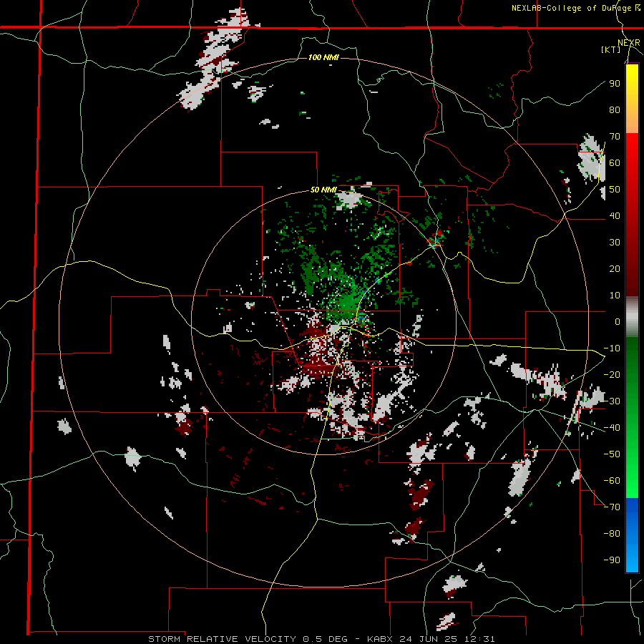Select the -90 value on velocity scale
This screenshot has width=644, height=644.
click(612, 560)
